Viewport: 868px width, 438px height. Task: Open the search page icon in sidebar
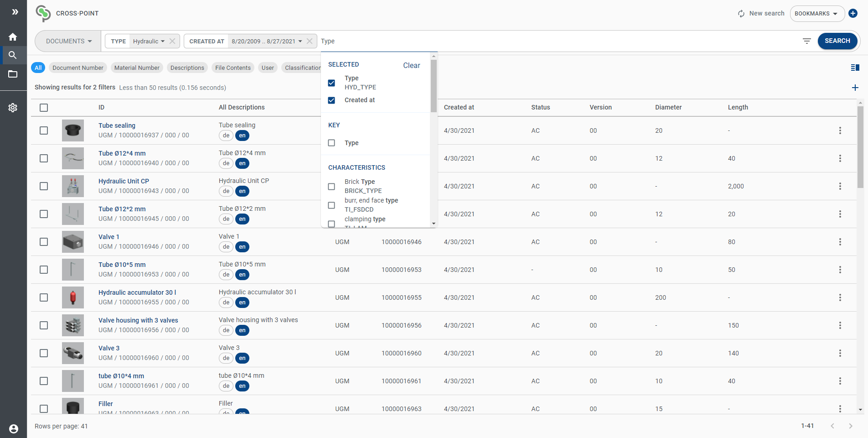coord(13,55)
